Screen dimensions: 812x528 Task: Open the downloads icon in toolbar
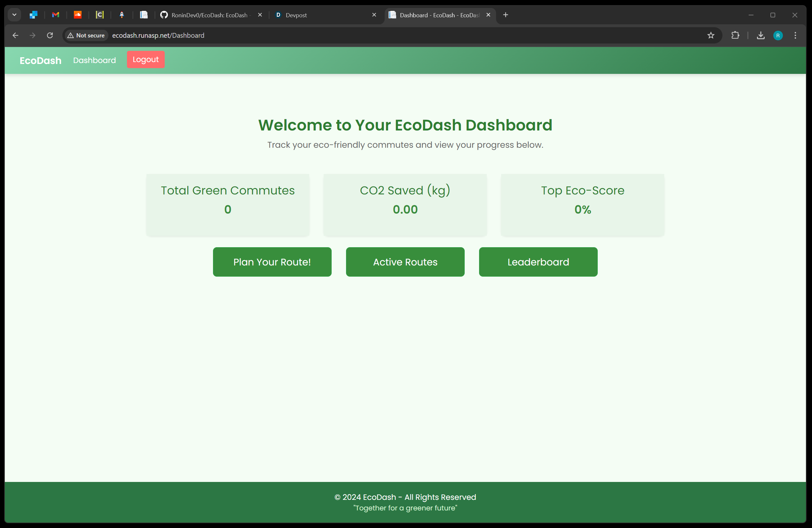(x=761, y=35)
